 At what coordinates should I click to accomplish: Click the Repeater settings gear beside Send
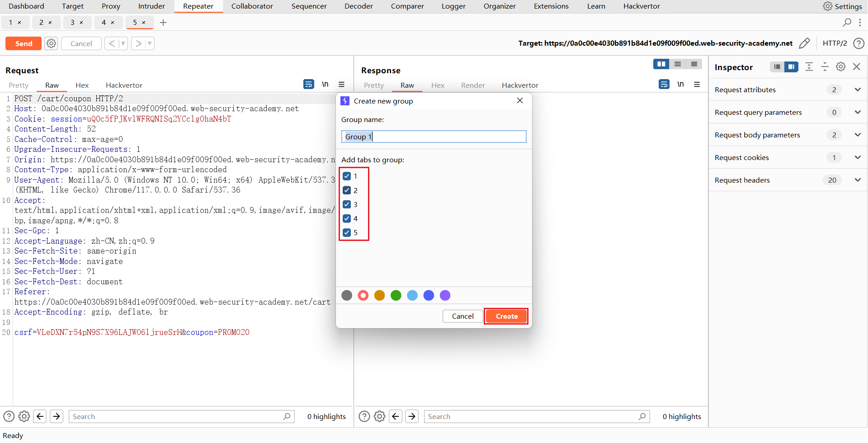tap(52, 43)
